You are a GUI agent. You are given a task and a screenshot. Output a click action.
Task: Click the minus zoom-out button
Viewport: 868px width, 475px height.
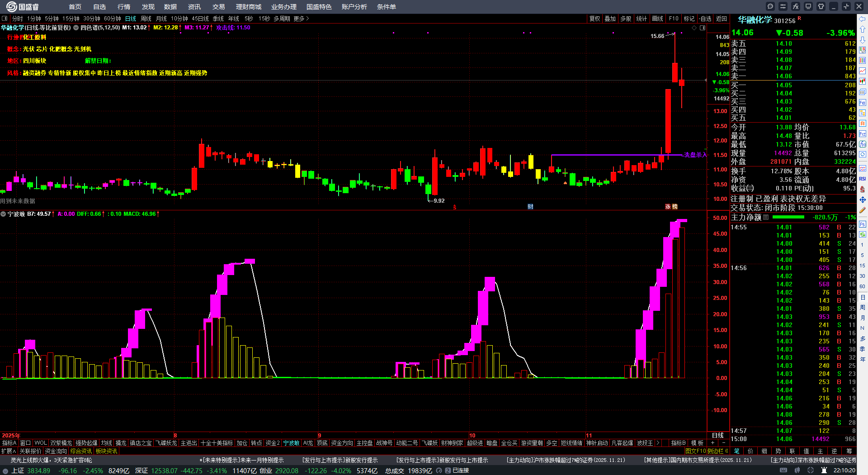(x=723, y=443)
